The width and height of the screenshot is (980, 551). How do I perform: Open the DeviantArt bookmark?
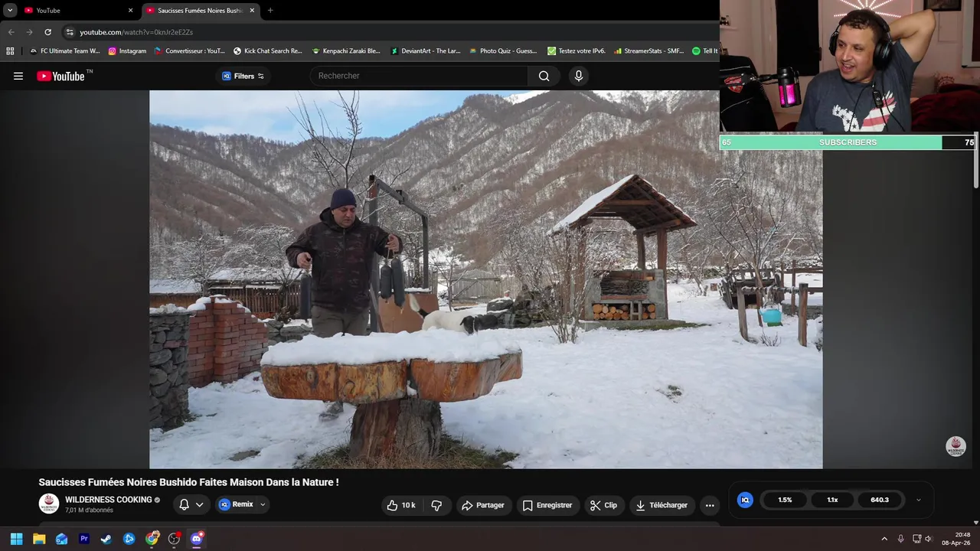(426, 51)
